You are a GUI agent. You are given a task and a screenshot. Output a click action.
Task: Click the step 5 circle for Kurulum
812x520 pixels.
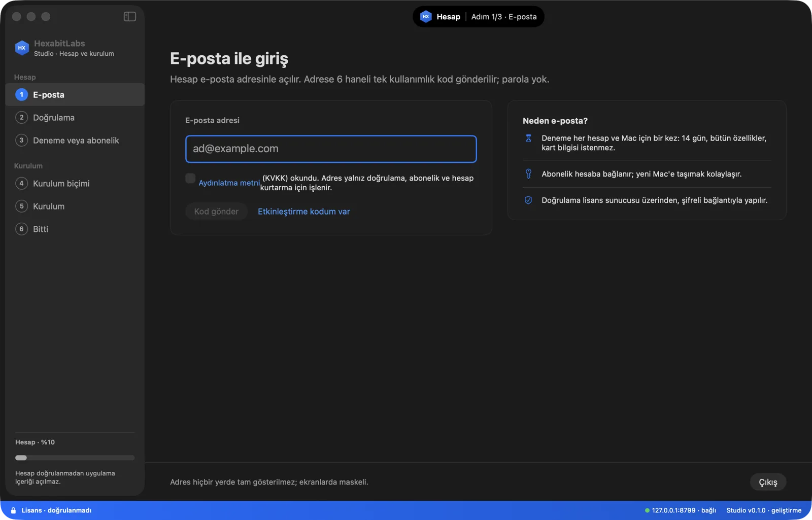coord(21,206)
